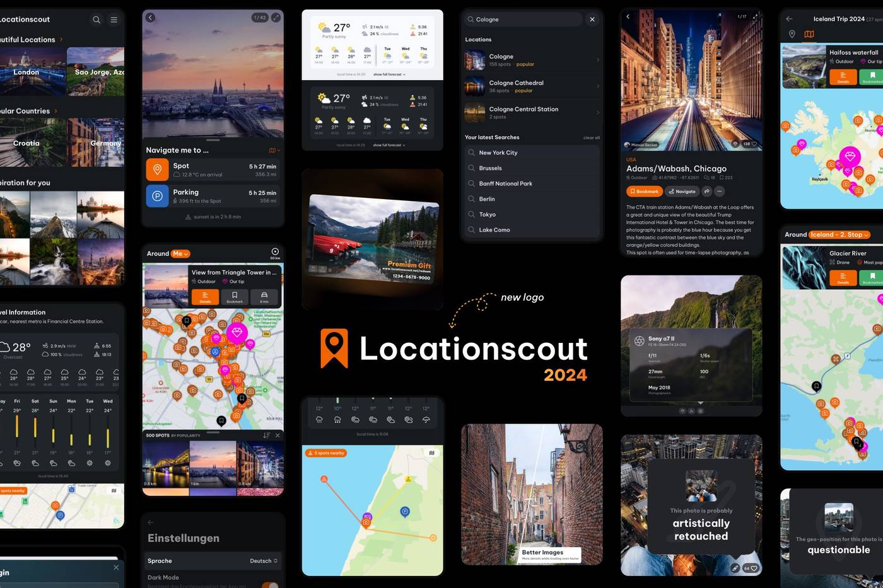Clear the Cologne search field
The width and height of the screenshot is (883, 588).
(592, 20)
